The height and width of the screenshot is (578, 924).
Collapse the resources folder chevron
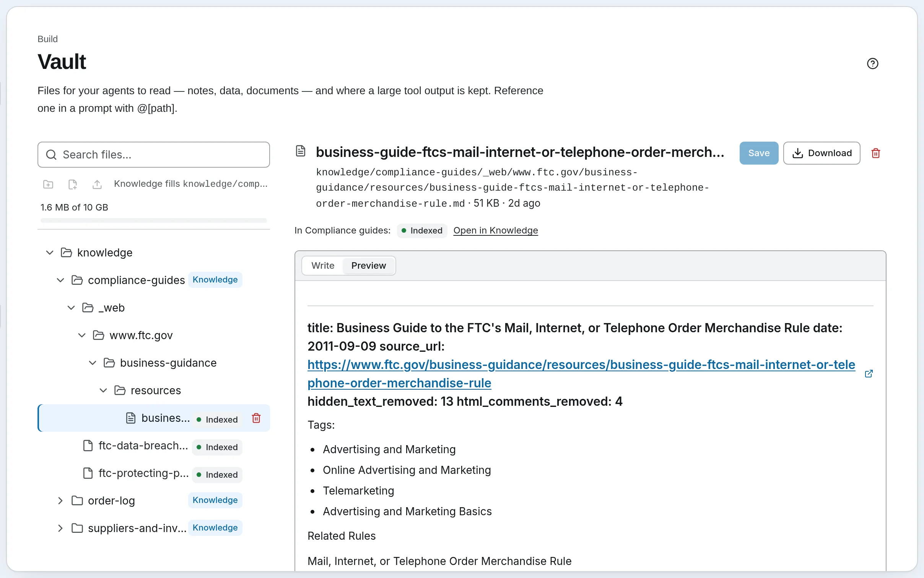(103, 390)
